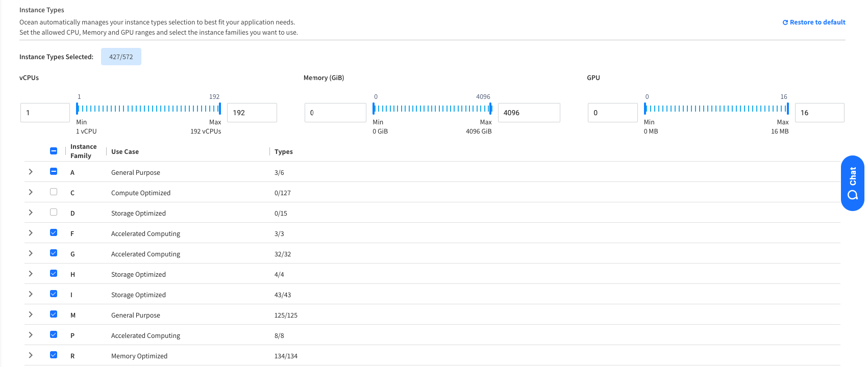Open the Chat widget
The height and width of the screenshot is (367, 868).
(852, 183)
